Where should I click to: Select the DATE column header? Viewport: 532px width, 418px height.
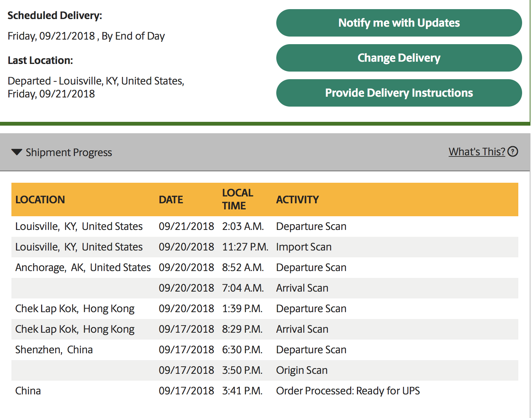[171, 199]
